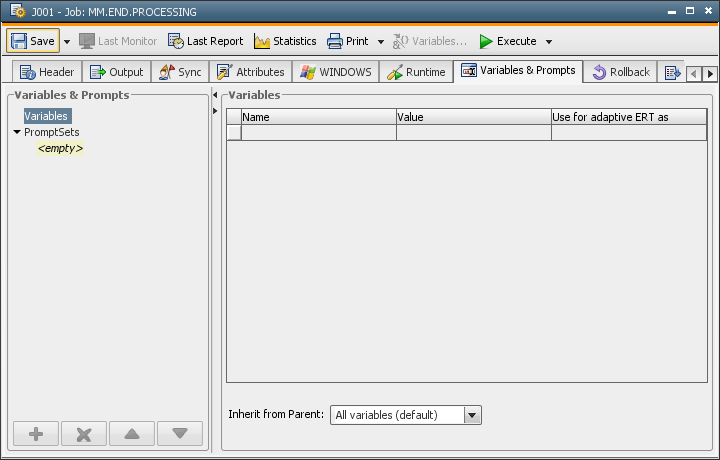Go to the Runtime tab

[416, 72]
